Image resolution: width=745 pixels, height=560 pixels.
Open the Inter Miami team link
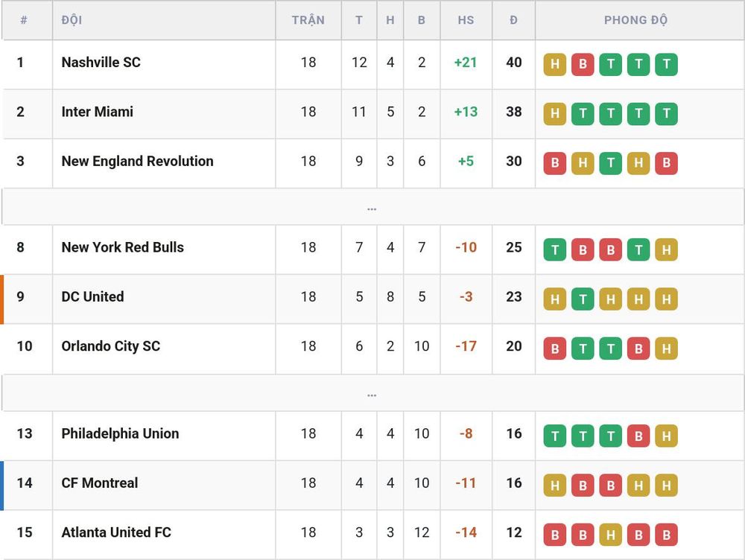tap(98, 112)
